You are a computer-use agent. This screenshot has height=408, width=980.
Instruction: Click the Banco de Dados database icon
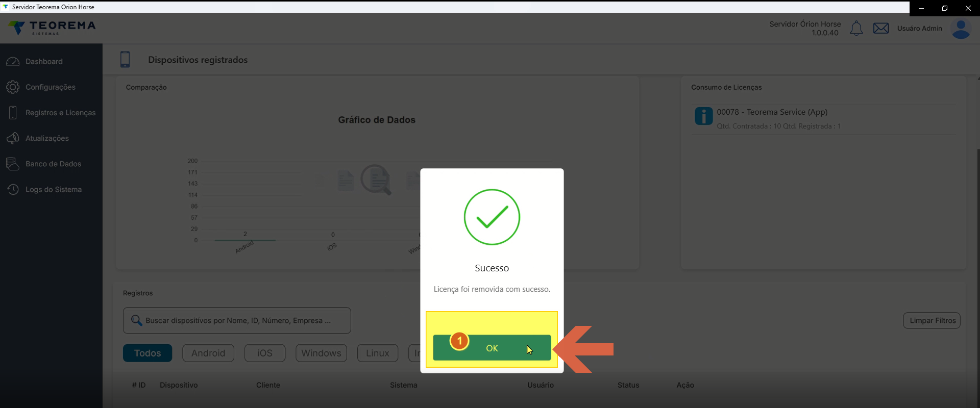click(x=13, y=164)
